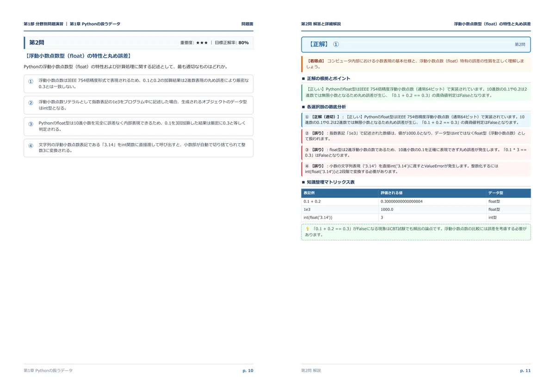Click the circled ② marker of the second answer option
Image resolution: width=555 pixels, height=392 pixels.
coord(31,103)
